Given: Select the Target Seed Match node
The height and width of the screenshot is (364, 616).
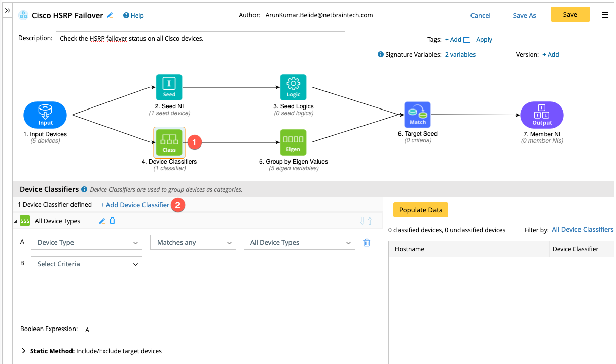Looking at the screenshot, I should coord(417,115).
